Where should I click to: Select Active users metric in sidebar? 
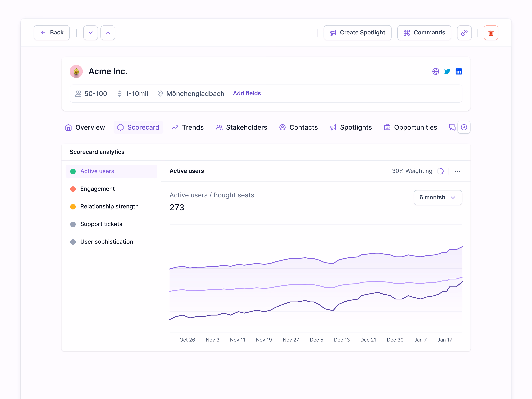coord(111,171)
